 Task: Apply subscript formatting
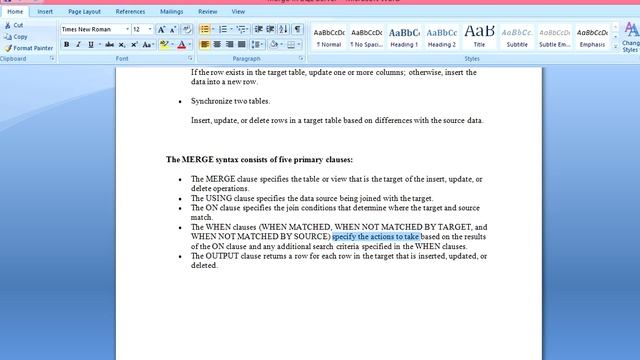(122, 44)
